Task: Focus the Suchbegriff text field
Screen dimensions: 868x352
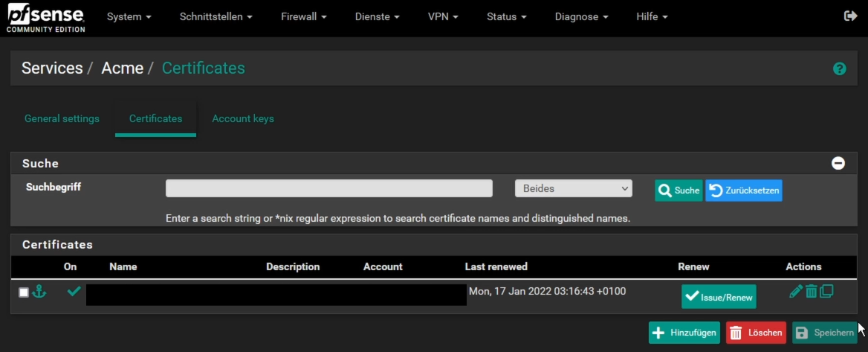Action: coord(328,188)
